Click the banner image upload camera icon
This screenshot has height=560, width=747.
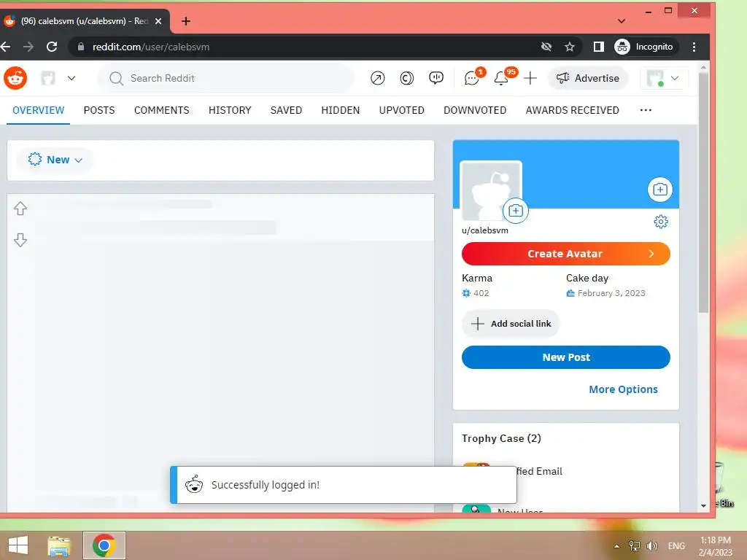[659, 190]
